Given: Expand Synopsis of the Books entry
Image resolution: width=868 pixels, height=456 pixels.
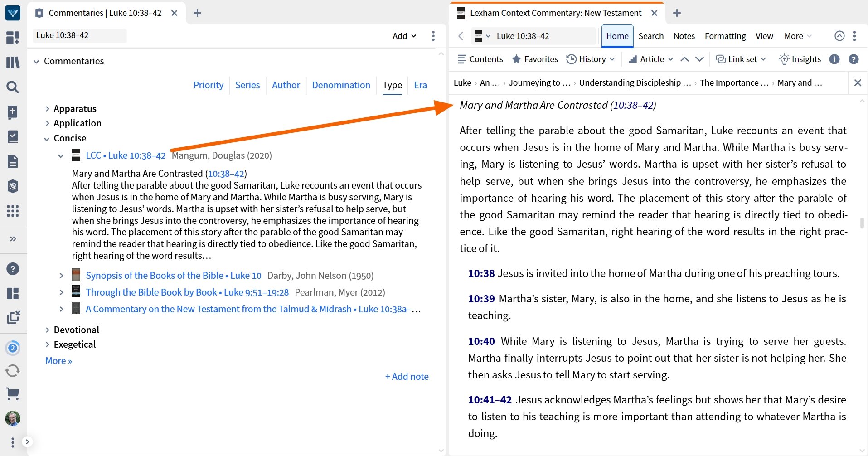Looking at the screenshot, I should click(61, 276).
